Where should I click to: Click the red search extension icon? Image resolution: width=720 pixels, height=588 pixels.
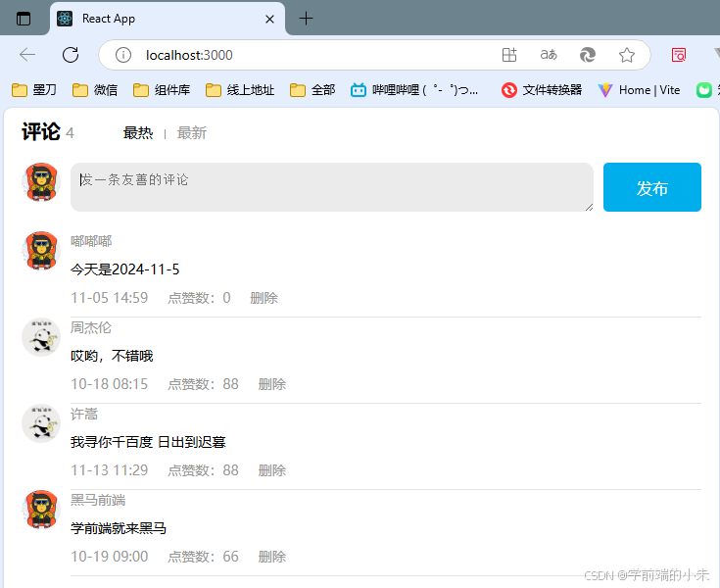click(x=679, y=55)
